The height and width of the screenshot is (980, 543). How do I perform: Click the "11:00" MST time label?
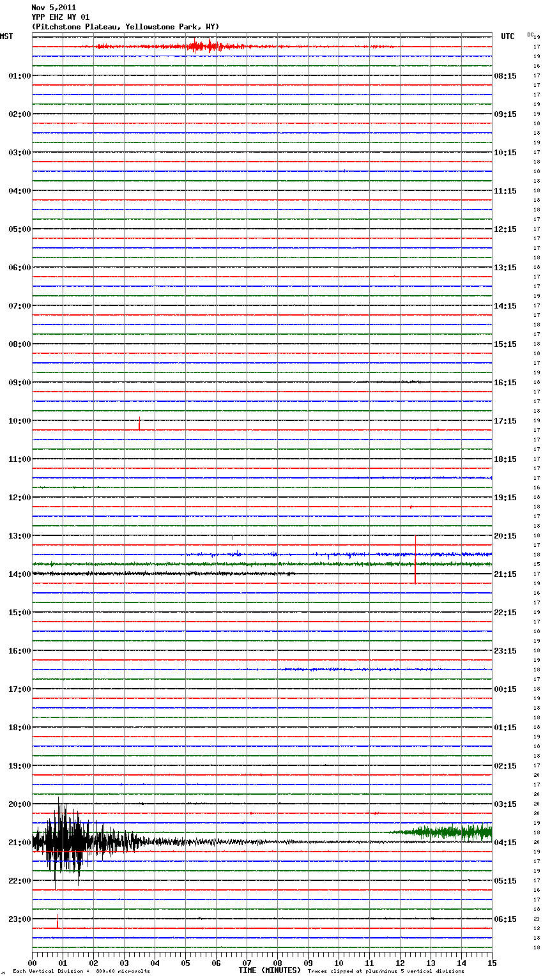pos(20,459)
